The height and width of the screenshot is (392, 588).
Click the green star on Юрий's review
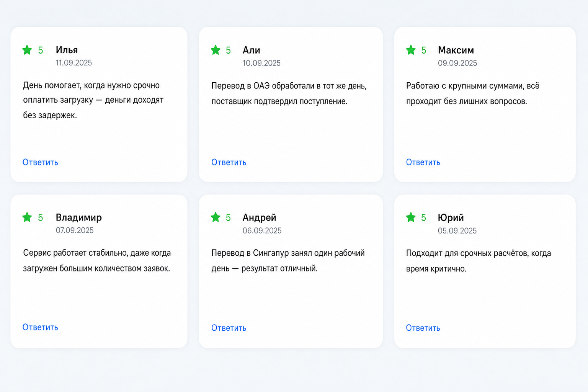411,217
